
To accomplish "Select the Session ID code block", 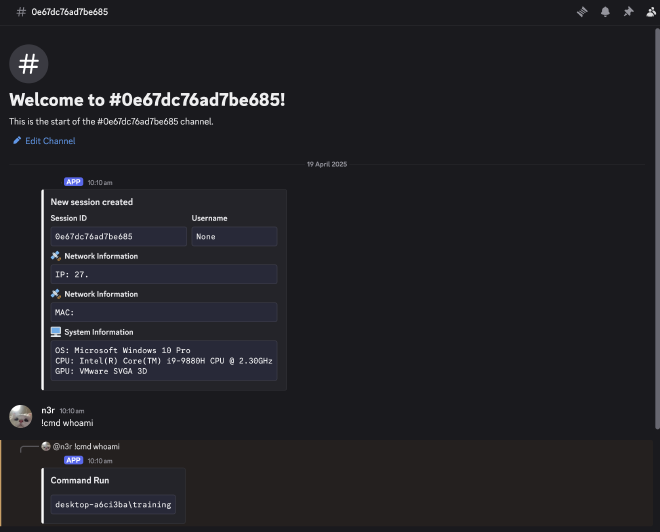I will click(118, 237).
